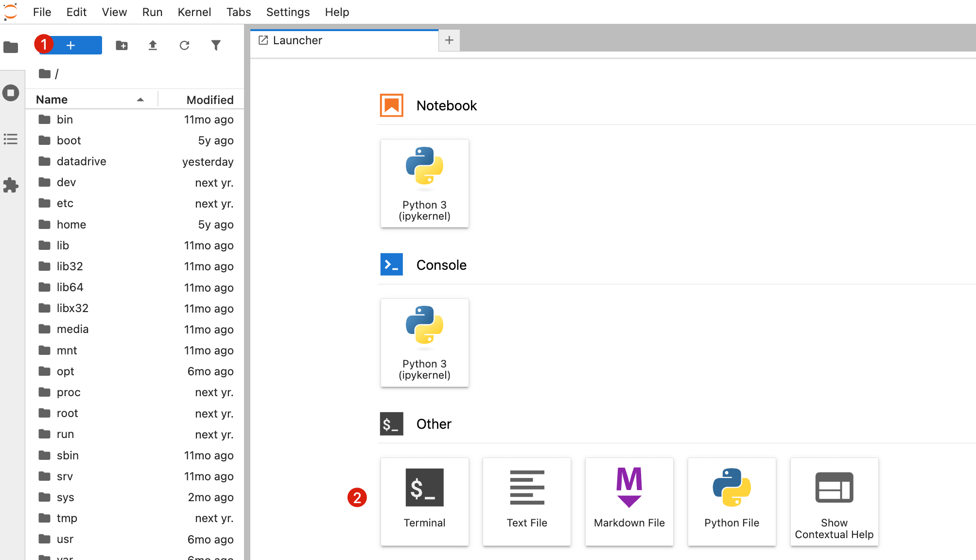Click the blue New Launcher plus button
This screenshot has width=976, height=560.
click(71, 45)
